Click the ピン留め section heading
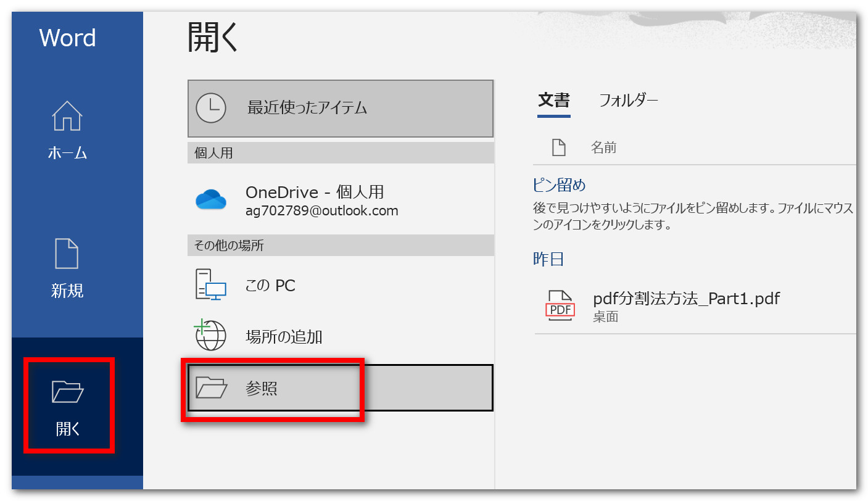Image resolution: width=868 pixels, height=501 pixels. pyautogui.click(x=559, y=185)
